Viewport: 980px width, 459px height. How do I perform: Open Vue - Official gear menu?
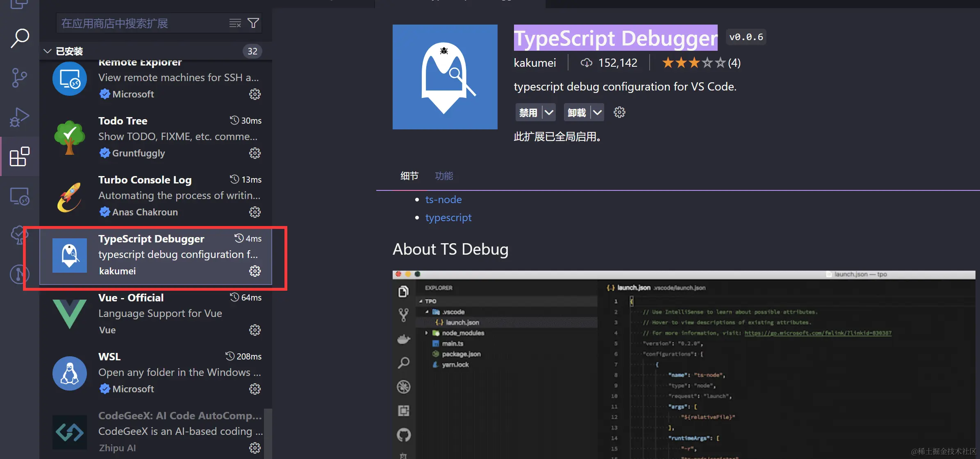pos(255,330)
